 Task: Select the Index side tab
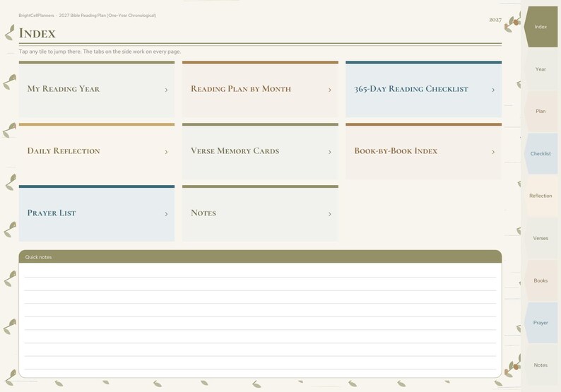(x=541, y=27)
